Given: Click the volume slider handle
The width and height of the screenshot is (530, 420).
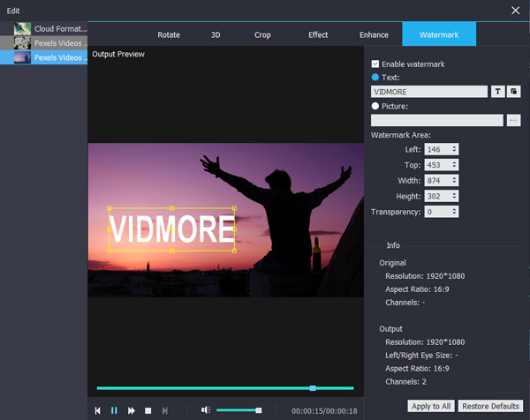Looking at the screenshot, I should pos(259,410).
